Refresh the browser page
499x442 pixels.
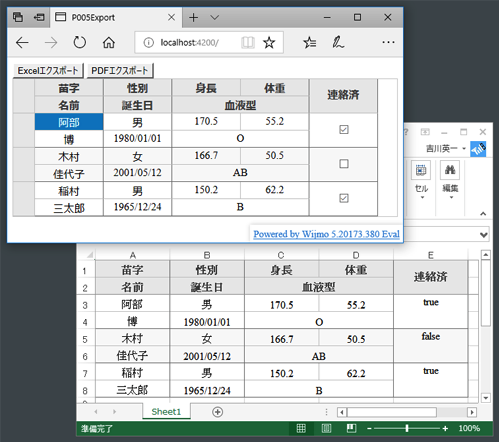tap(79, 43)
